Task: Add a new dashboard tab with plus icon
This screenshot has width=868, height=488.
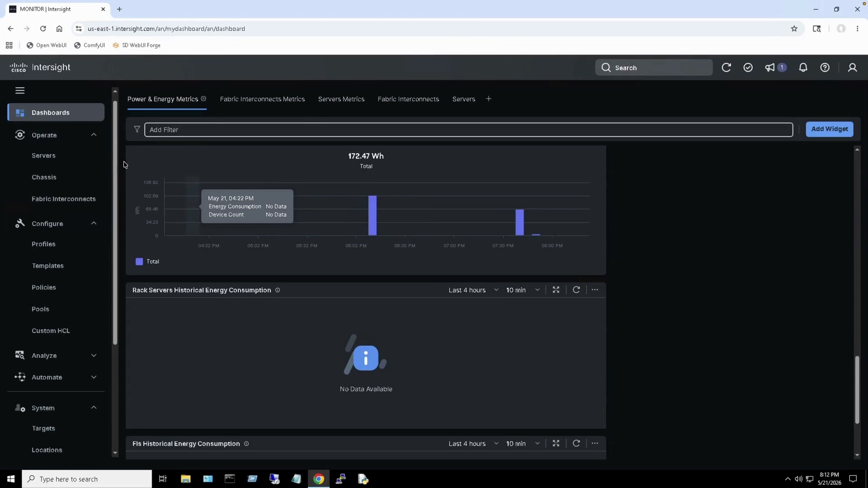Action: 489,99
